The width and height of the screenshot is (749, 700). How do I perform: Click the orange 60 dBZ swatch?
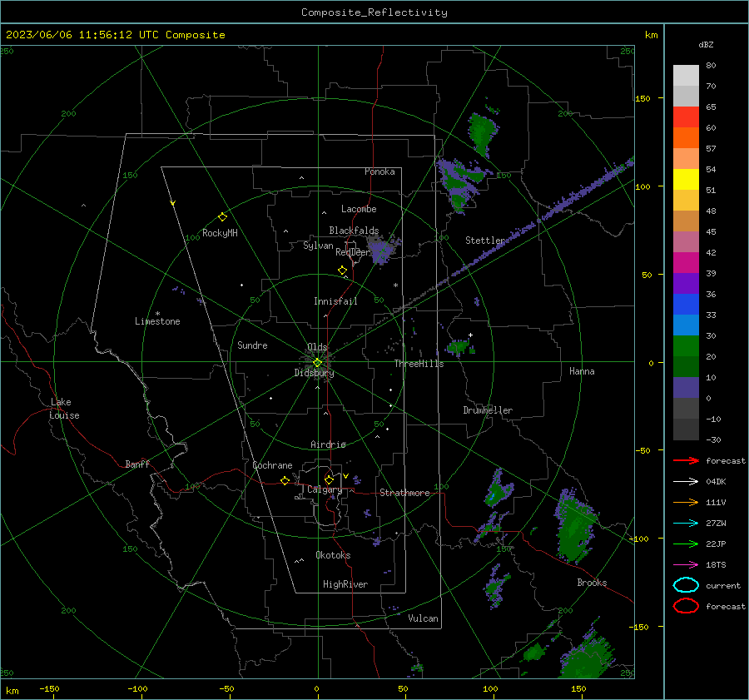(686, 138)
